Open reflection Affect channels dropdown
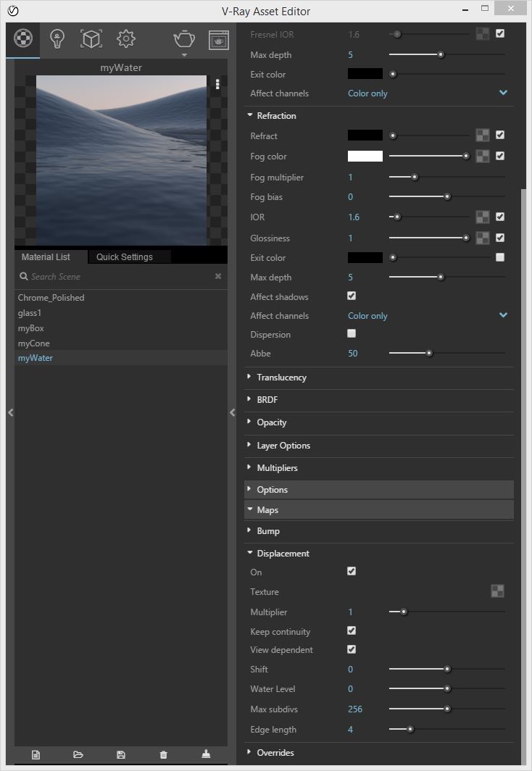 428,93
